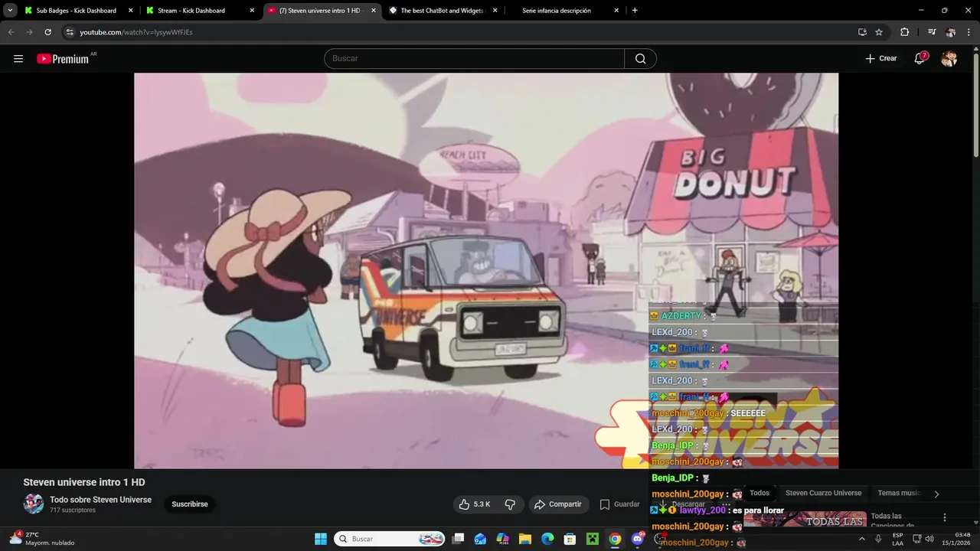
Task: Click the Suscribirse button
Action: [190, 504]
